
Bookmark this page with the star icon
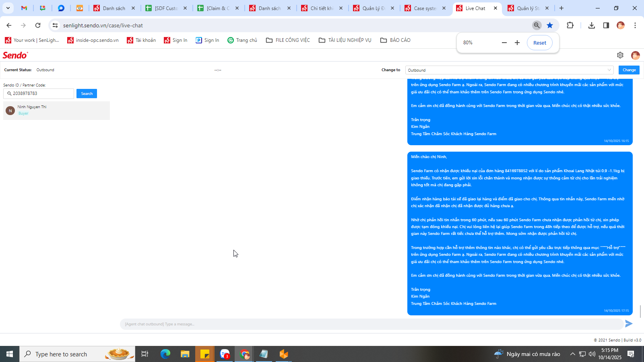(550, 25)
